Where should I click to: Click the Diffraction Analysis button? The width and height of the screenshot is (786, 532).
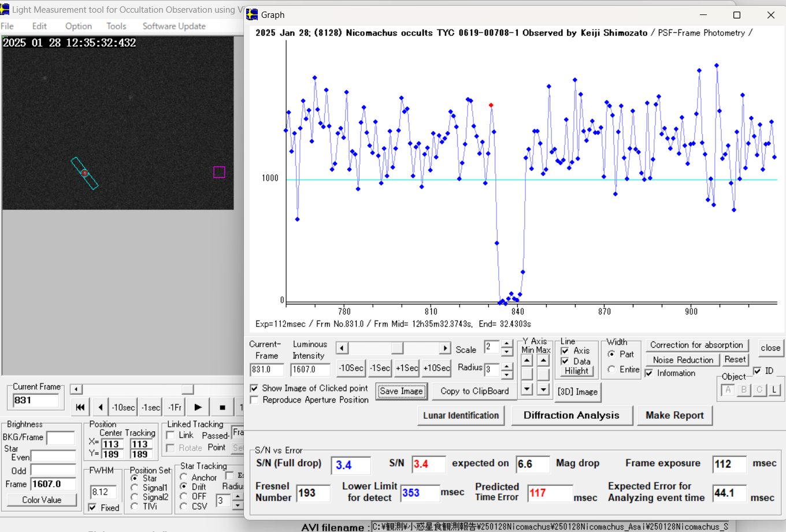pos(571,415)
